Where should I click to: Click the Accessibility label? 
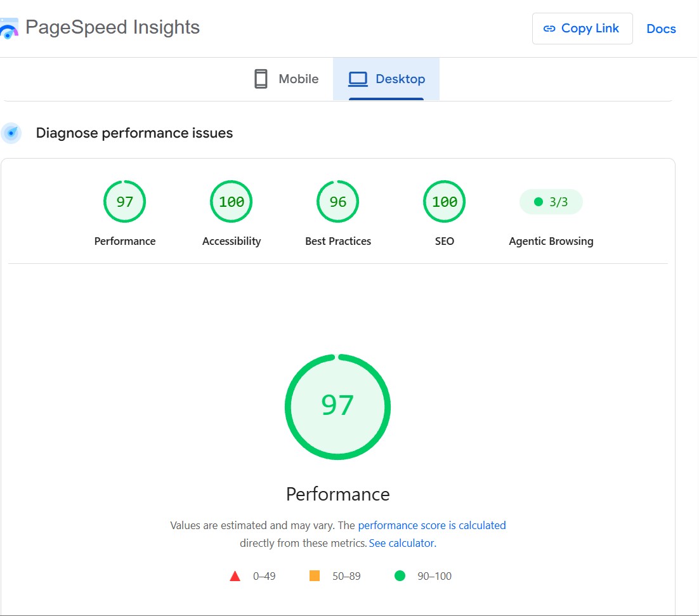(x=232, y=241)
